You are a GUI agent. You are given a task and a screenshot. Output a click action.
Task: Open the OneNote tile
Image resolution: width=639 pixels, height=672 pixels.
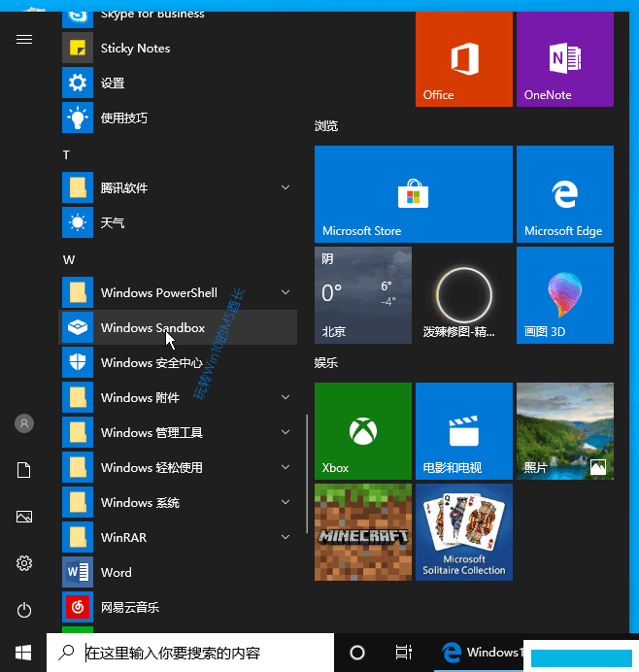[x=565, y=59]
